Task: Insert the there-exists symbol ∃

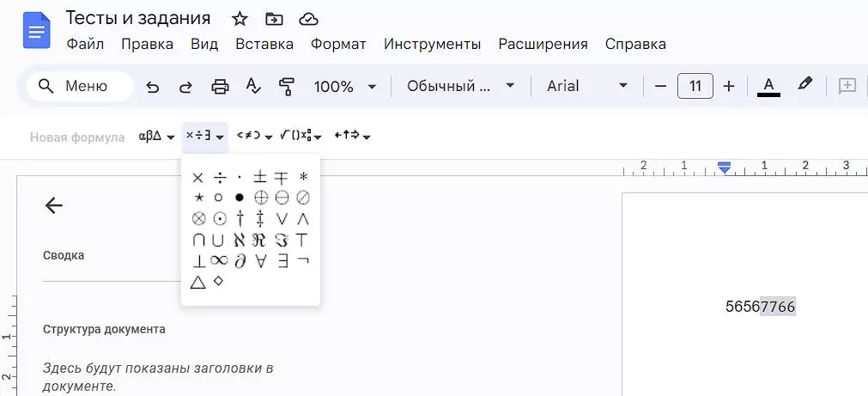Action: 282,261
